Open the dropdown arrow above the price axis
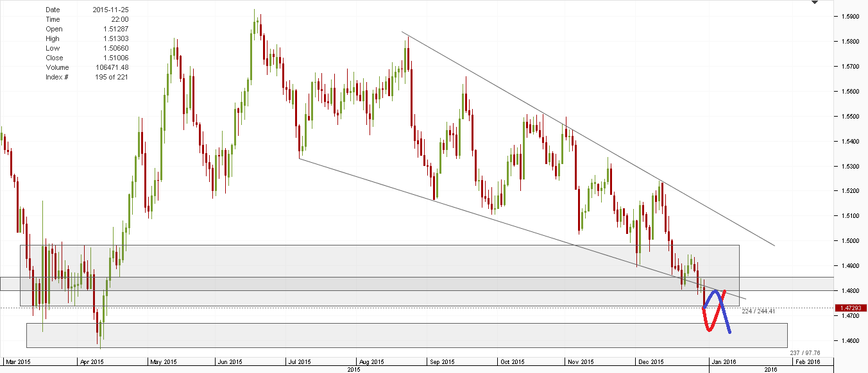868x373 pixels. (x=815, y=3)
